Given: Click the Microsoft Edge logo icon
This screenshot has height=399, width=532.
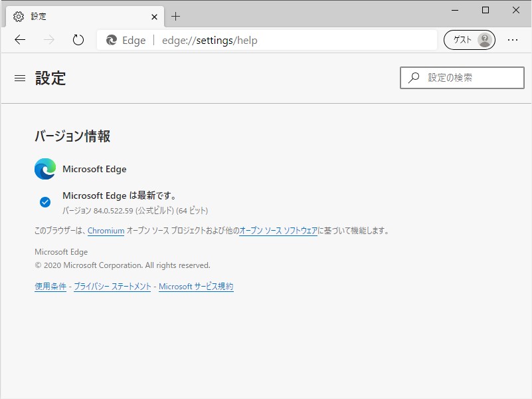Looking at the screenshot, I should pyautogui.click(x=44, y=169).
